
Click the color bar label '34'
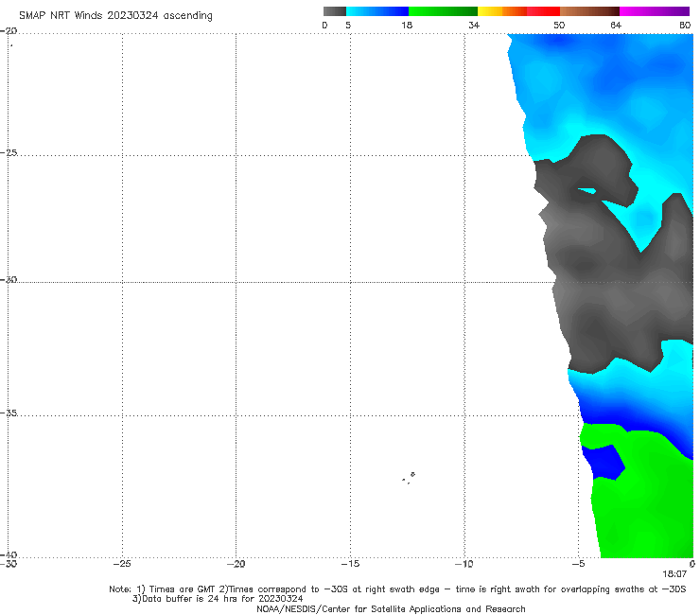click(x=474, y=25)
